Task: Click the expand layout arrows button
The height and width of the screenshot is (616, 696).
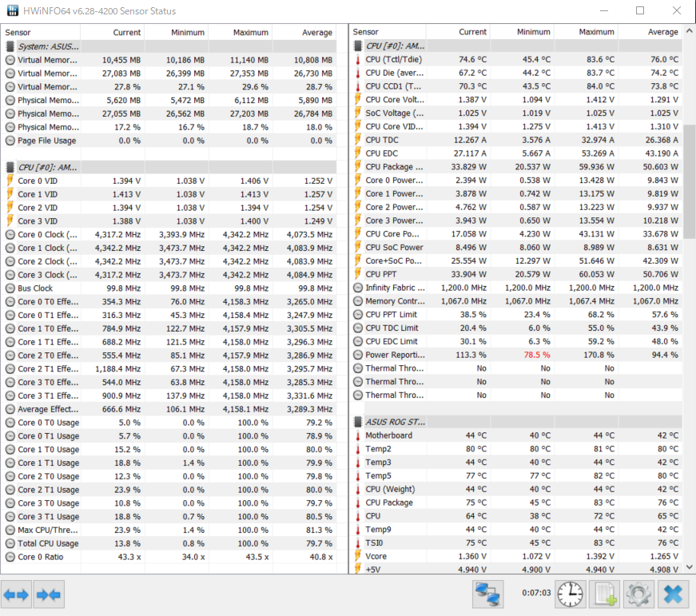Action: click(16, 594)
